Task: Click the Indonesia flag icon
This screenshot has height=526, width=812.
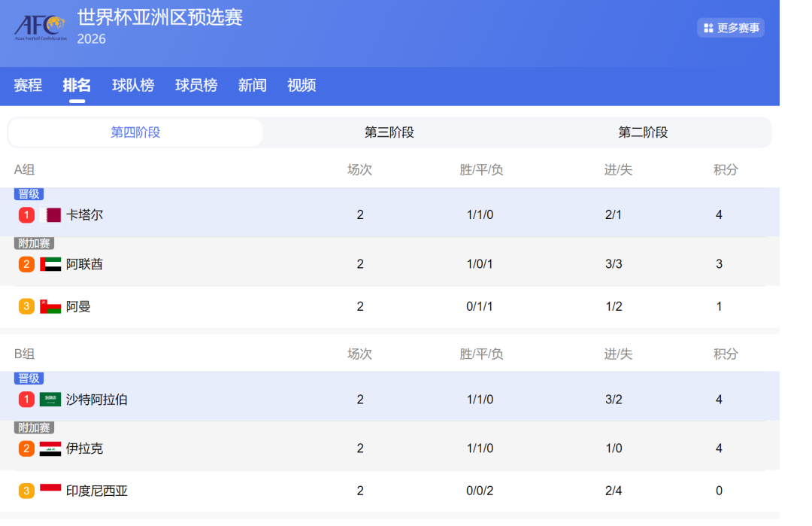Action: click(x=50, y=491)
